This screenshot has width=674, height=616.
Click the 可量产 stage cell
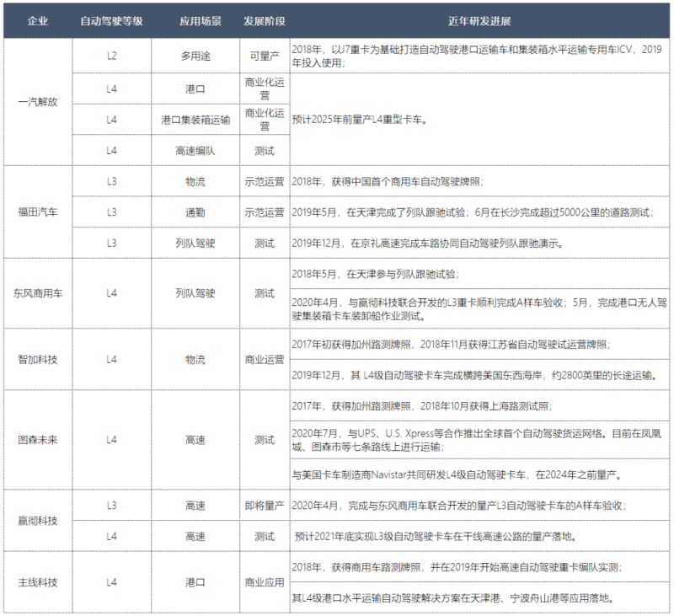click(264, 56)
